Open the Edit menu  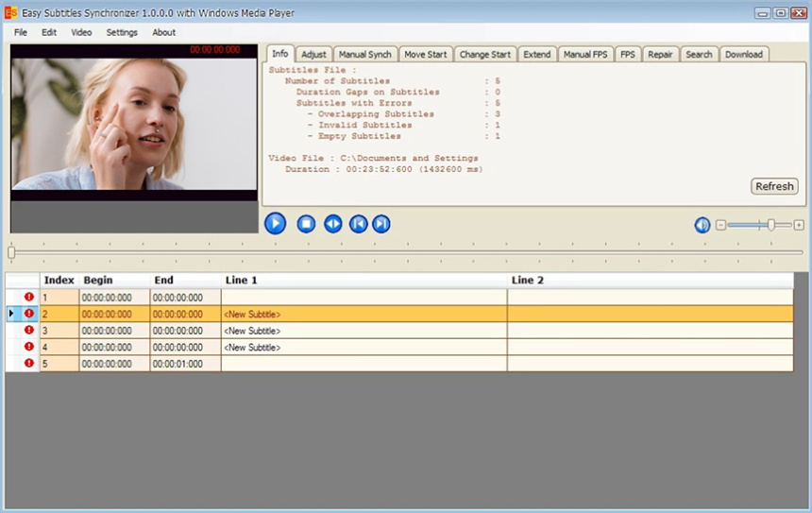49,32
